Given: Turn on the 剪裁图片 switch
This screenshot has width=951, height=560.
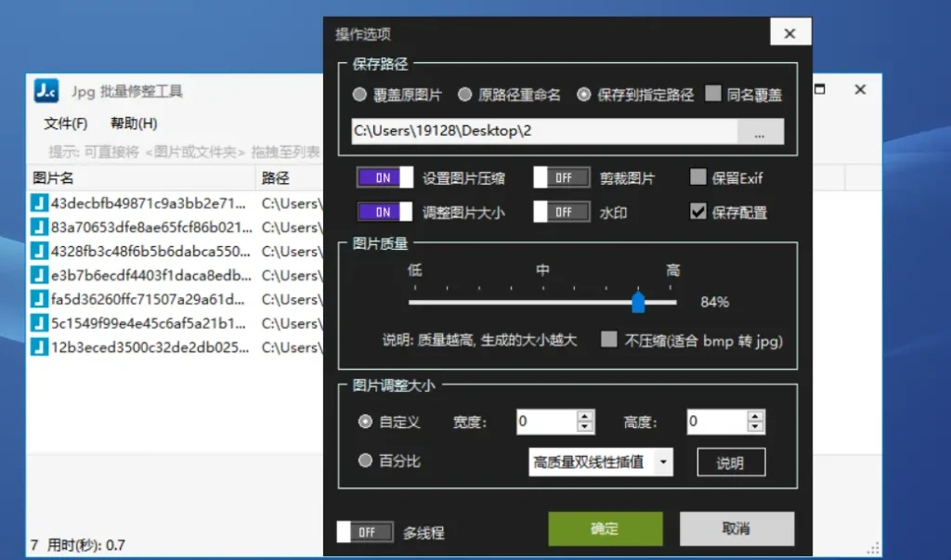Looking at the screenshot, I should click(562, 177).
